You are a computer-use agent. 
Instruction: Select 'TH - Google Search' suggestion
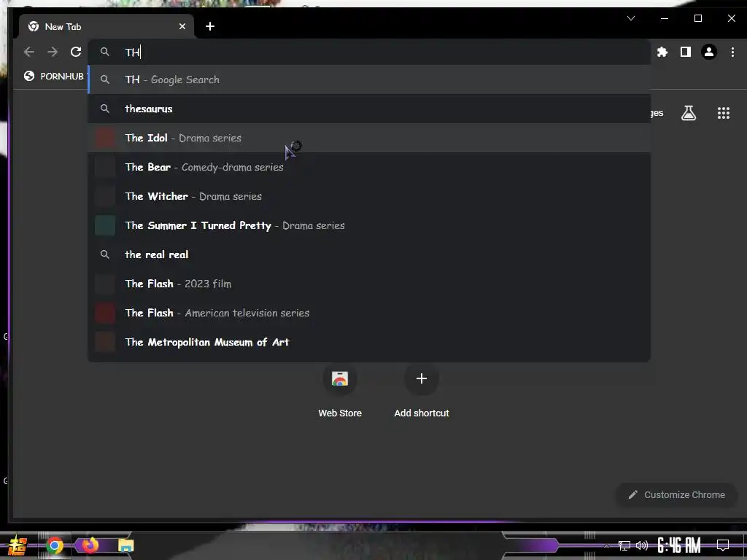(x=369, y=79)
